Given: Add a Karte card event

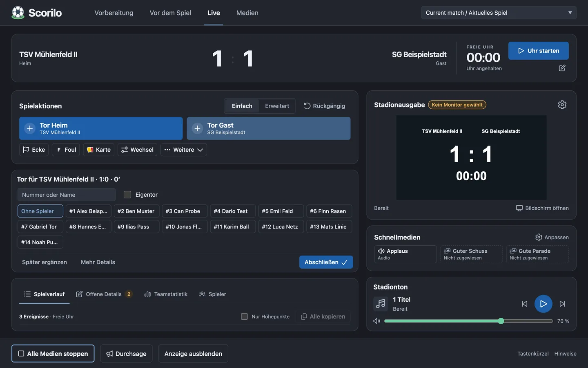Looking at the screenshot, I should point(99,150).
